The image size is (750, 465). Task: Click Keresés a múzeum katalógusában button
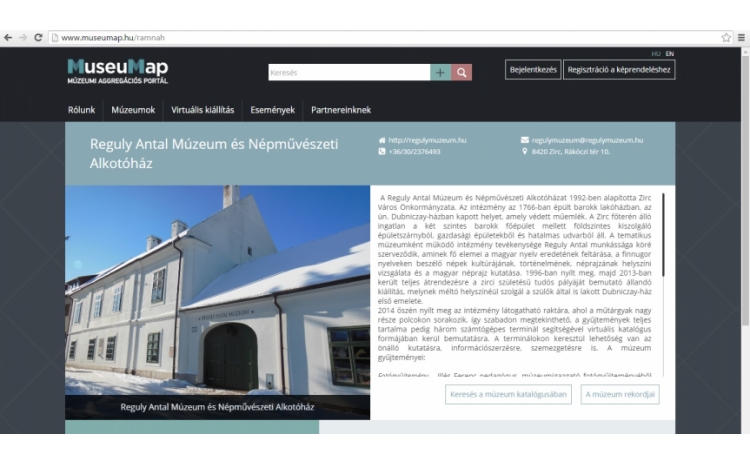[508, 395]
